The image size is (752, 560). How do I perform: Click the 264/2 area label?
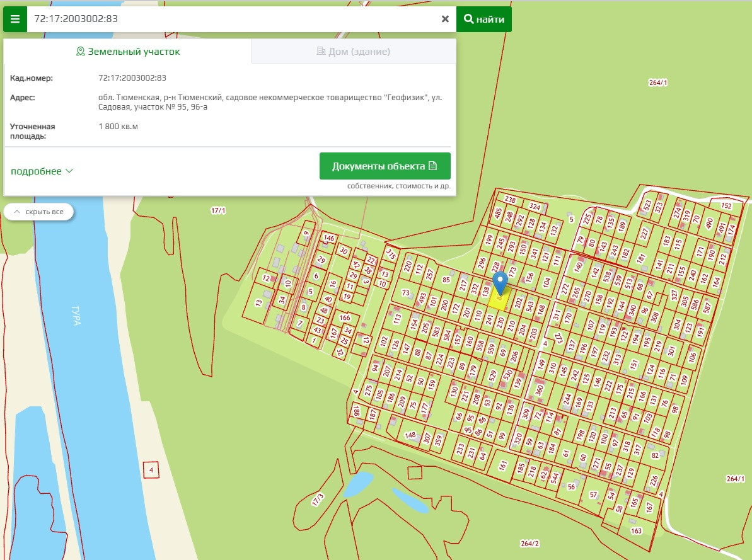pos(529,543)
